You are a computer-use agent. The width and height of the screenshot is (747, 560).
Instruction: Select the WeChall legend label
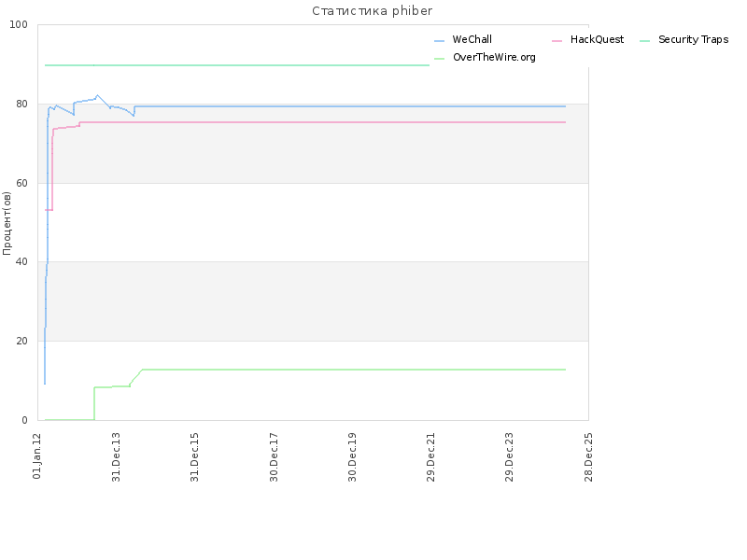(472, 39)
